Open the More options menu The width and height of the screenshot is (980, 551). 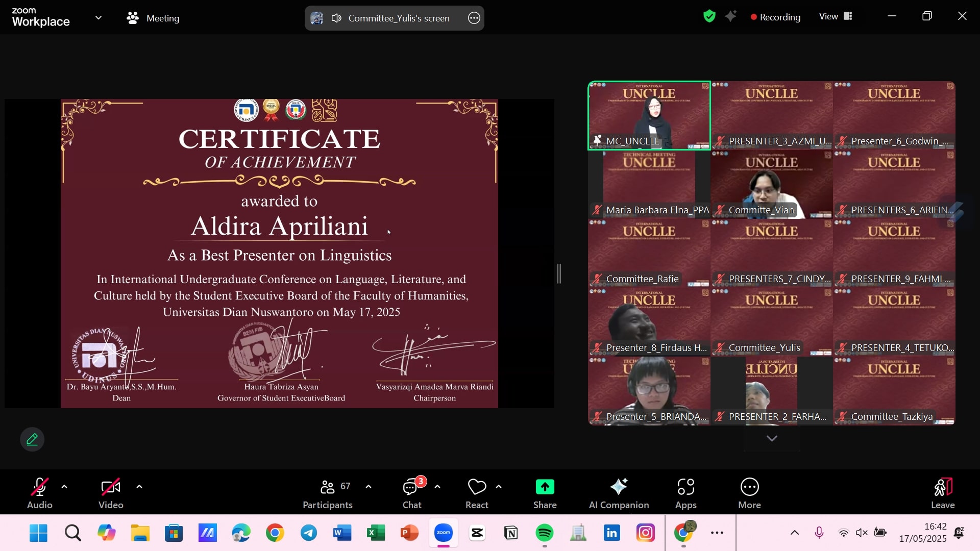point(749,493)
